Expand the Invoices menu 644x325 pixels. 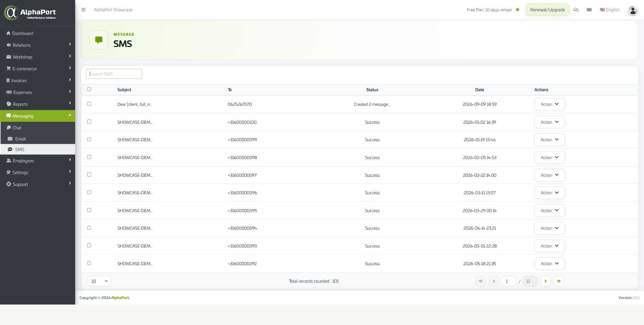[x=38, y=80]
